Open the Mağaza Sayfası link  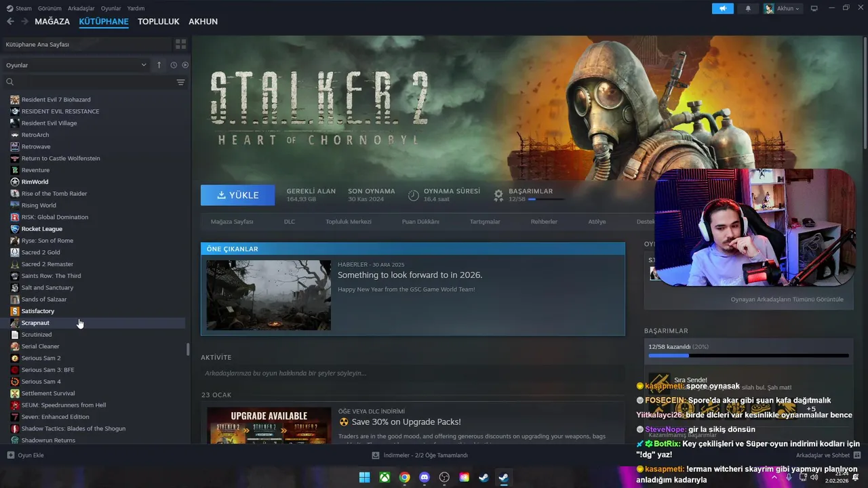[x=232, y=222]
